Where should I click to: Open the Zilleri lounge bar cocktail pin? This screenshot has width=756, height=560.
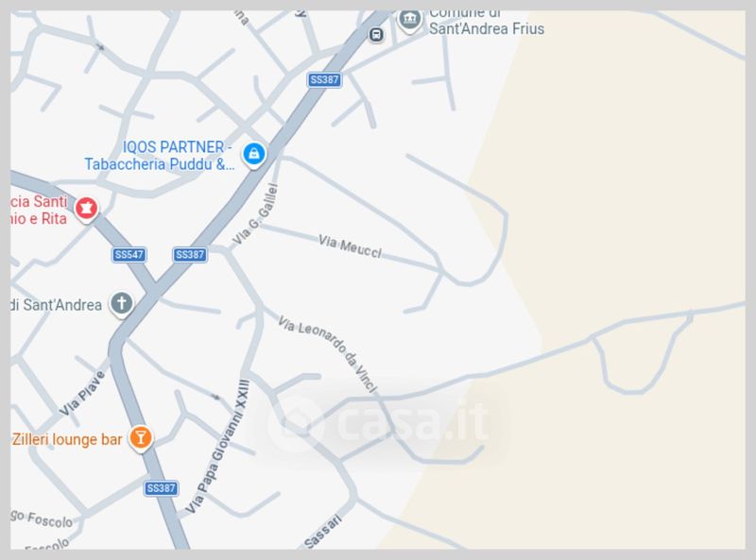tap(140, 438)
